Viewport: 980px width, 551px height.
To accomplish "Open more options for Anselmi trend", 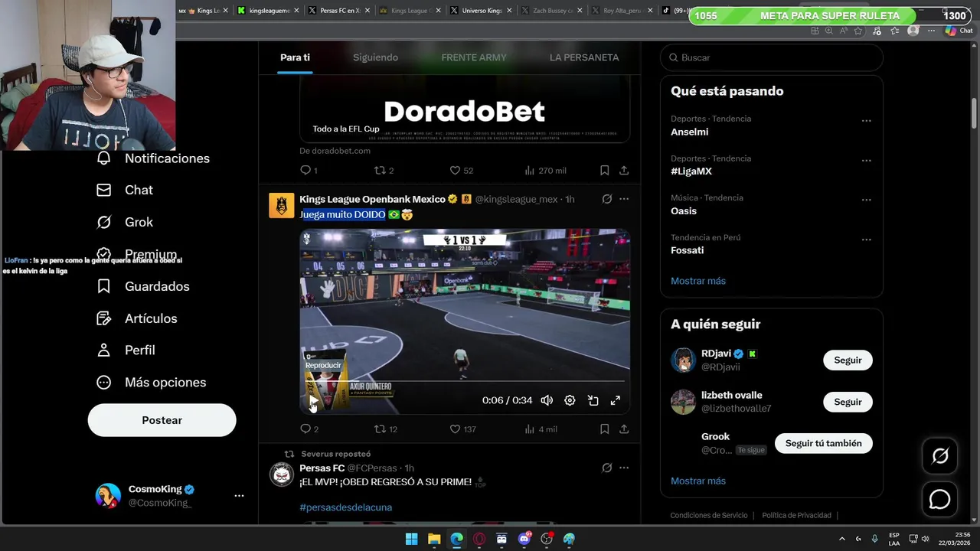I will click(866, 121).
